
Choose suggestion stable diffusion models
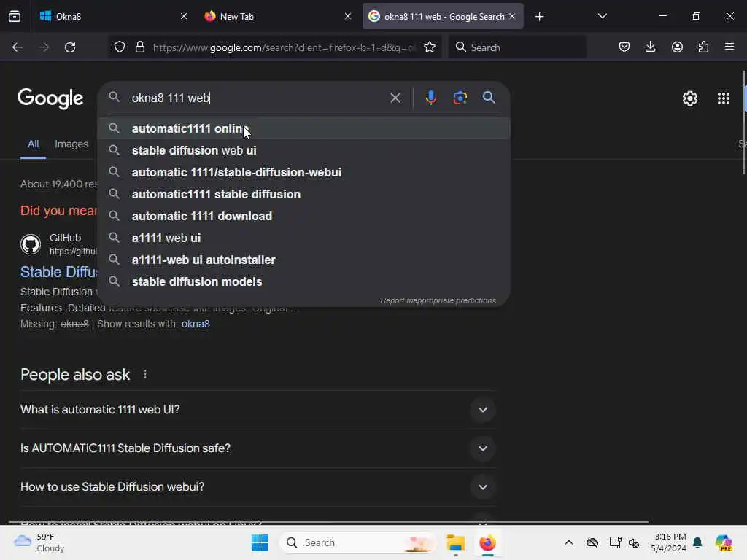coord(304,282)
